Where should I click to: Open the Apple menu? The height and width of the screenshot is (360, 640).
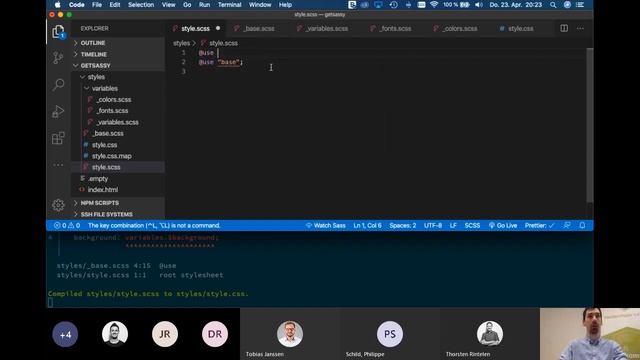pyautogui.click(x=57, y=5)
